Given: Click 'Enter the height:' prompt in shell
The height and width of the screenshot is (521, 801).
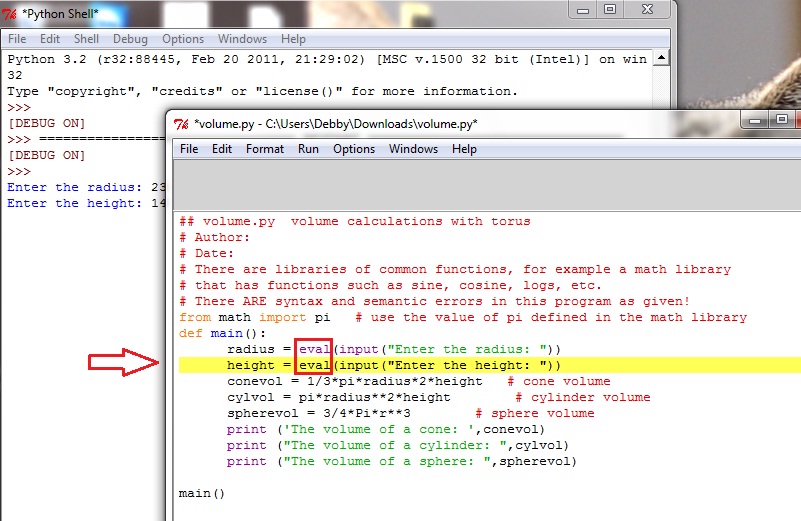Looking at the screenshot, I should coord(75,203).
